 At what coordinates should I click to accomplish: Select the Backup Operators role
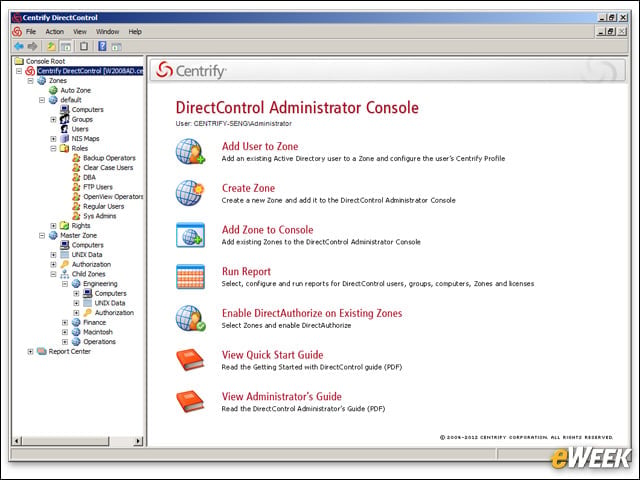click(109, 158)
